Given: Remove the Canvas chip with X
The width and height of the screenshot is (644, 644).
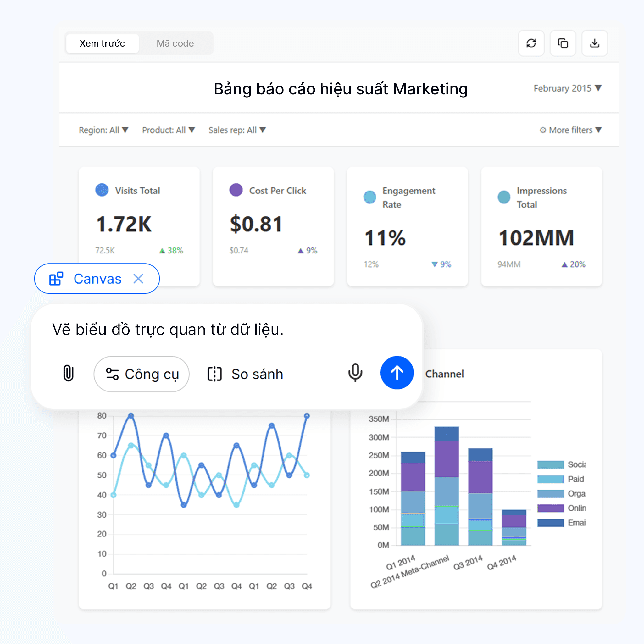Looking at the screenshot, I should [138, 279].
